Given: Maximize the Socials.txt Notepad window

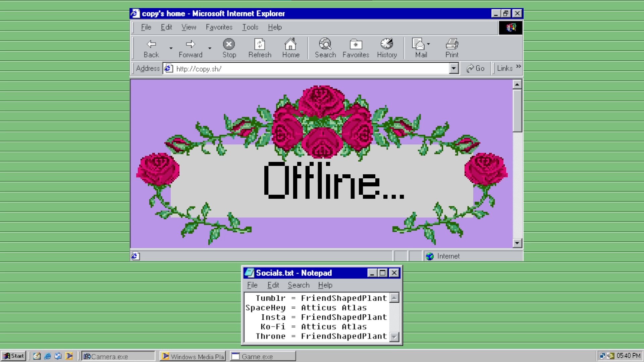Looking at the screenshot, I should [x=382, y=273].
